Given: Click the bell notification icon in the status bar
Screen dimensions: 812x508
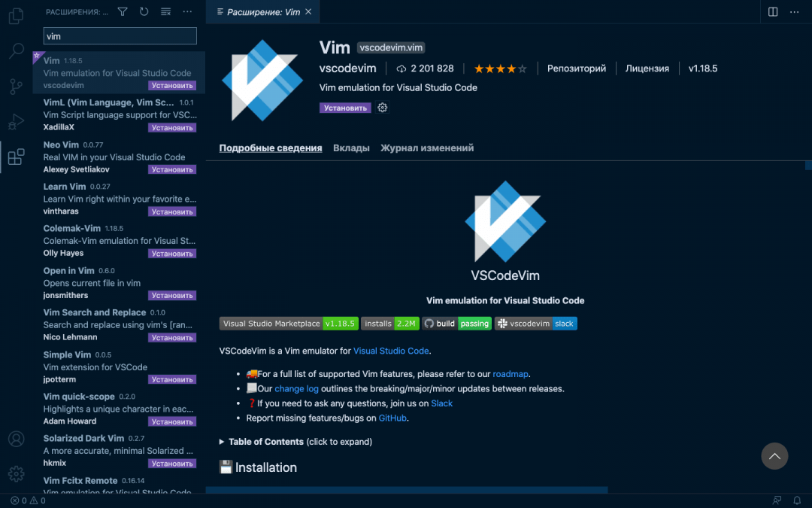Looking at the screenshot, I should (x=797, y=500).
